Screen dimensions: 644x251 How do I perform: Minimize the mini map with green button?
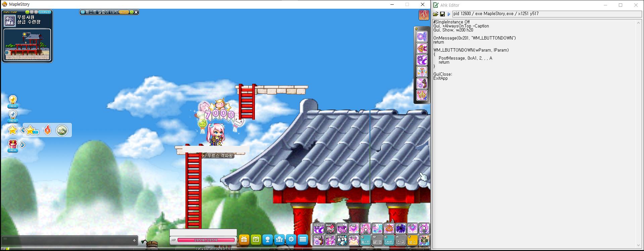click(x=28, y=12)
